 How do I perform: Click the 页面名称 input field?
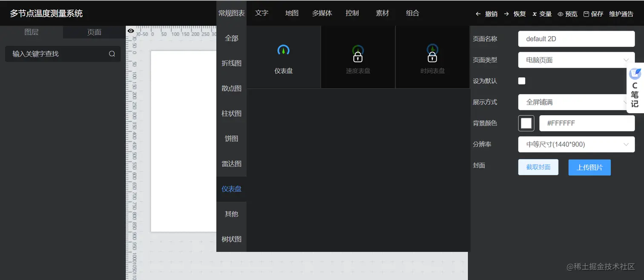click(577, 39)
